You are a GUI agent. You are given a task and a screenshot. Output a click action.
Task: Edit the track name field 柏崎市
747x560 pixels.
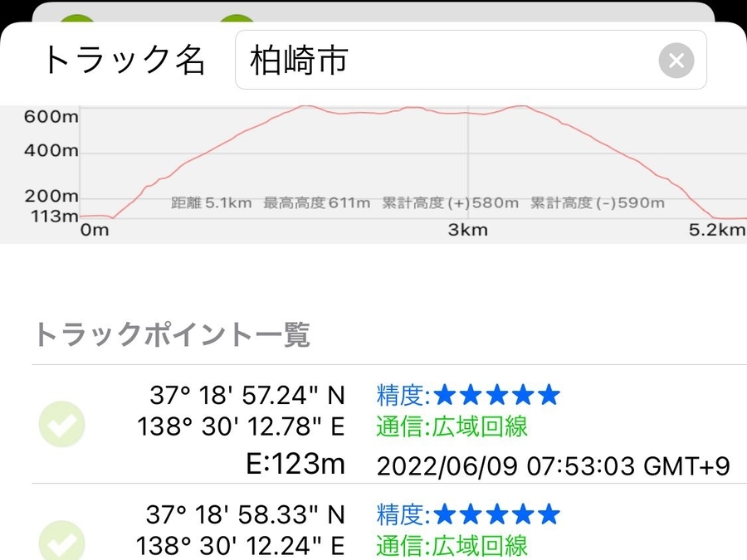coord(471,60)
